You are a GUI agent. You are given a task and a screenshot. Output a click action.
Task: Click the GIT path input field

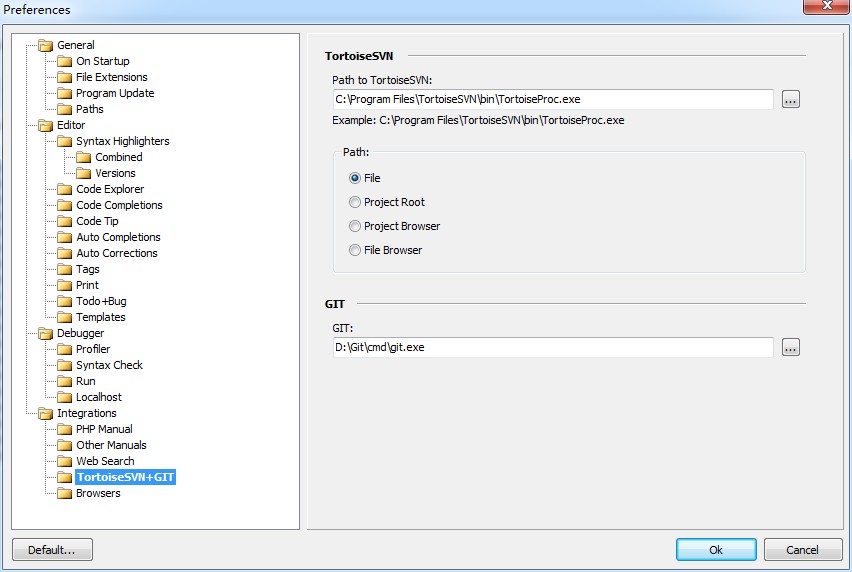[x=553, y=347]
